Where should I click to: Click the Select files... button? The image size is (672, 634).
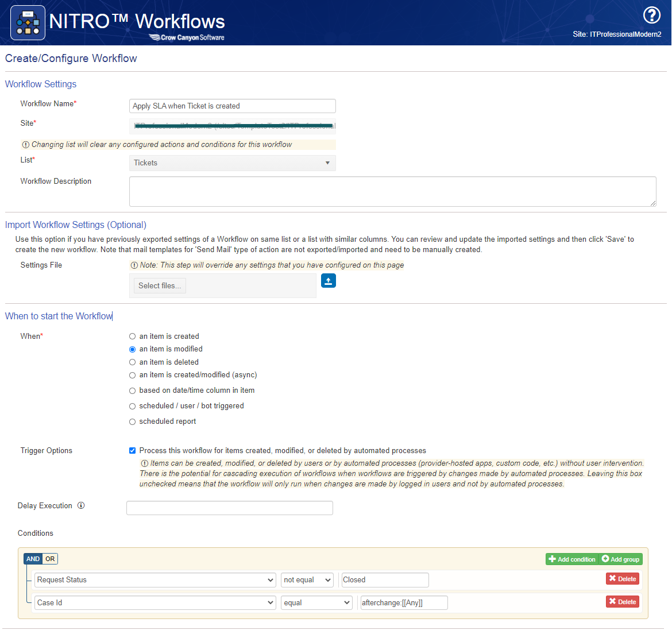(x=160, y=286)
